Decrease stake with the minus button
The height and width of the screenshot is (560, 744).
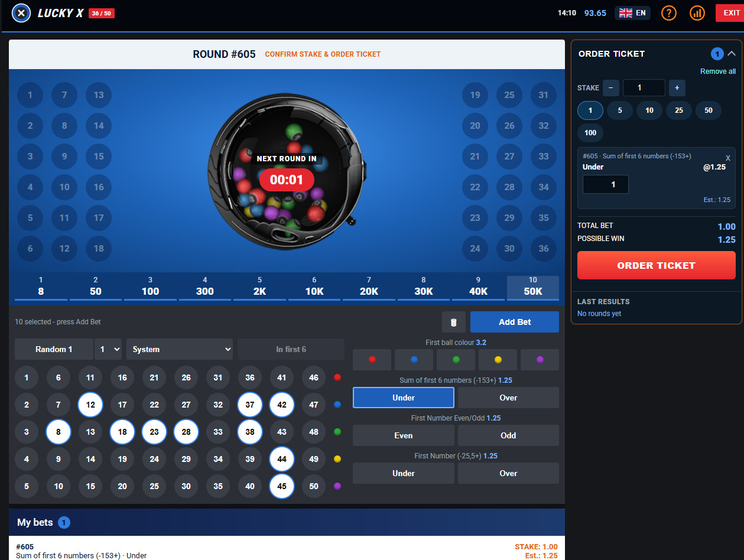click(x=611, y=88)
